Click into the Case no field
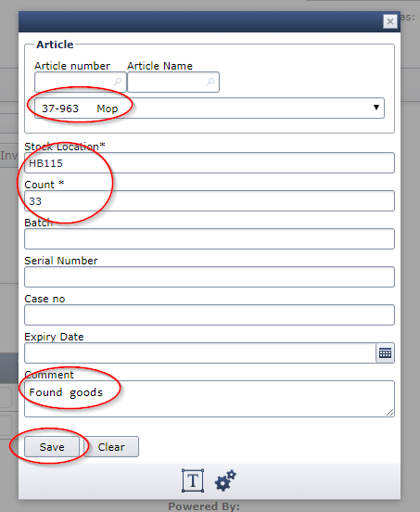 pos(210,314)
